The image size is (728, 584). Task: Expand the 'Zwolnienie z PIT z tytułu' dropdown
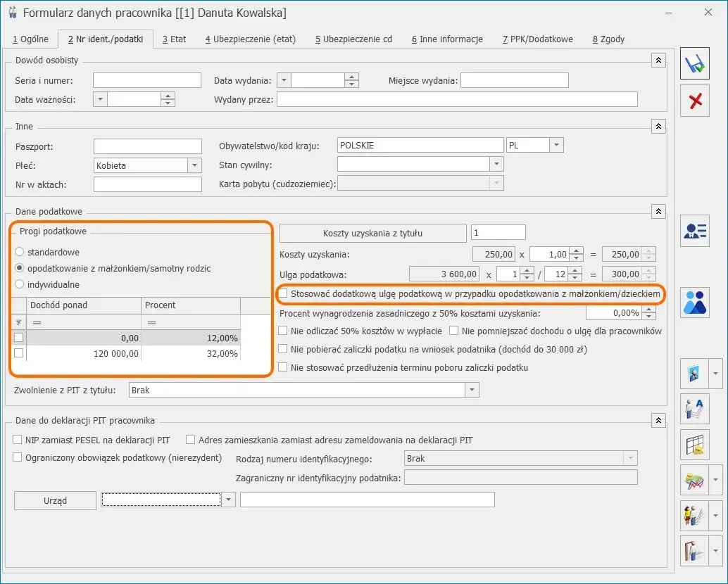[x=472, y=390]
